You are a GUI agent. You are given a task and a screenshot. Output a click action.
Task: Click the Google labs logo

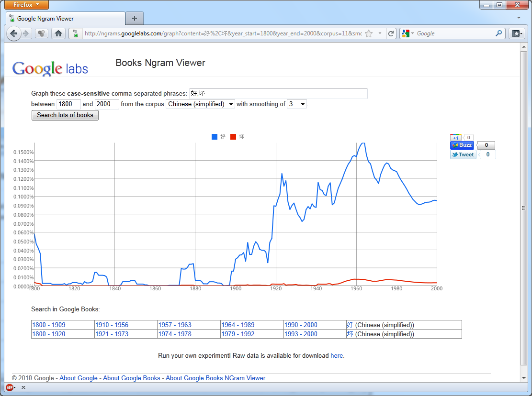click(50, 68)
